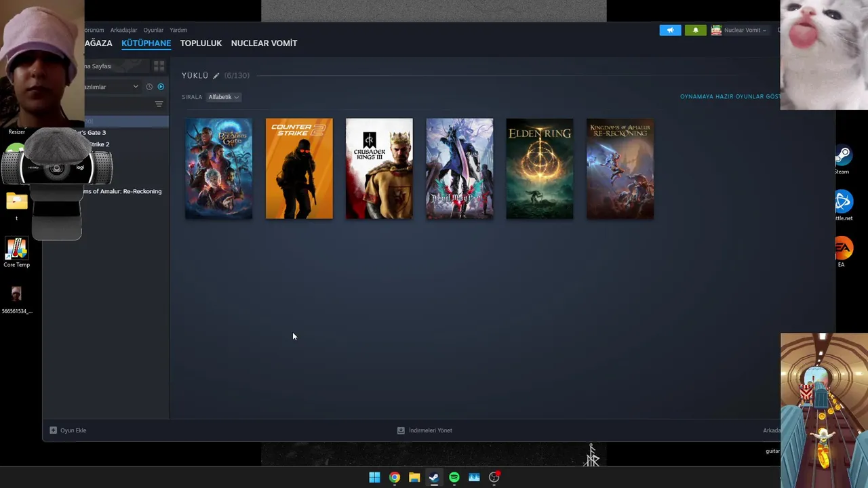Open the Steam announcements megaphone button
The image size is (868, 488).
(x=670, y=30)
